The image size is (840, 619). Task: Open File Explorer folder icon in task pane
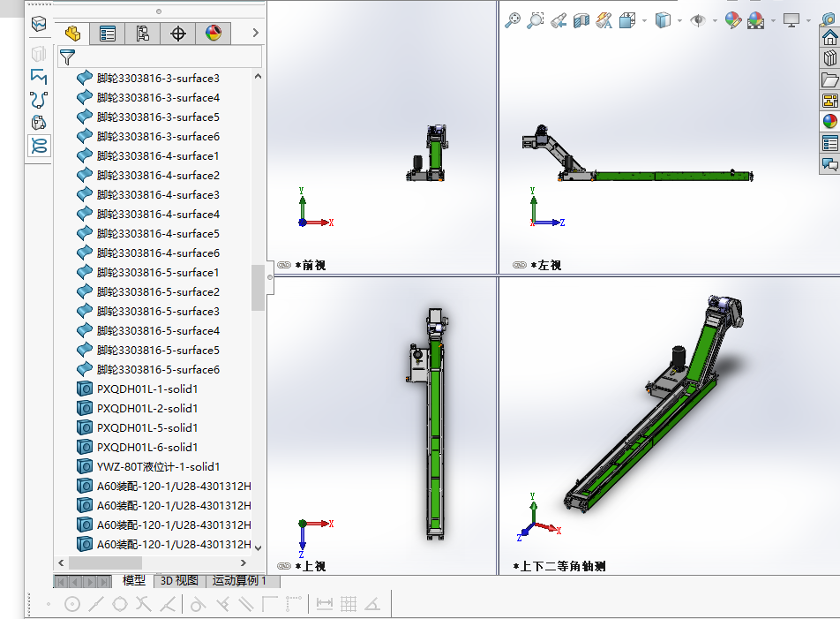coord(829,79)
